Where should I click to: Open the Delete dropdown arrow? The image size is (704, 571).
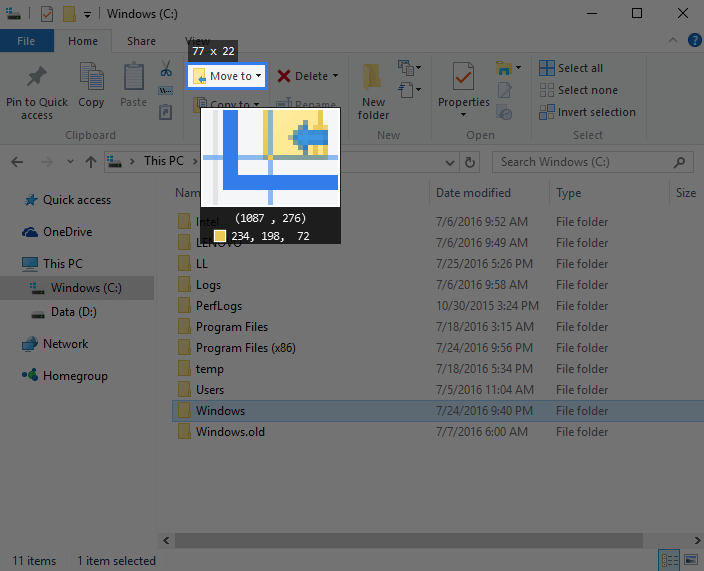335,76
